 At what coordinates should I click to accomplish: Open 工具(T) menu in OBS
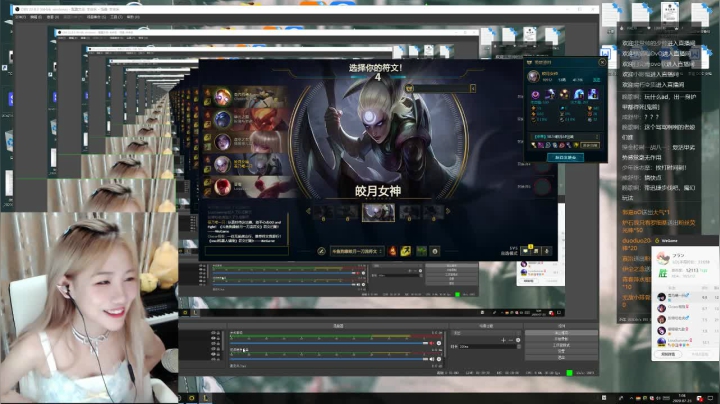point(116,17)
